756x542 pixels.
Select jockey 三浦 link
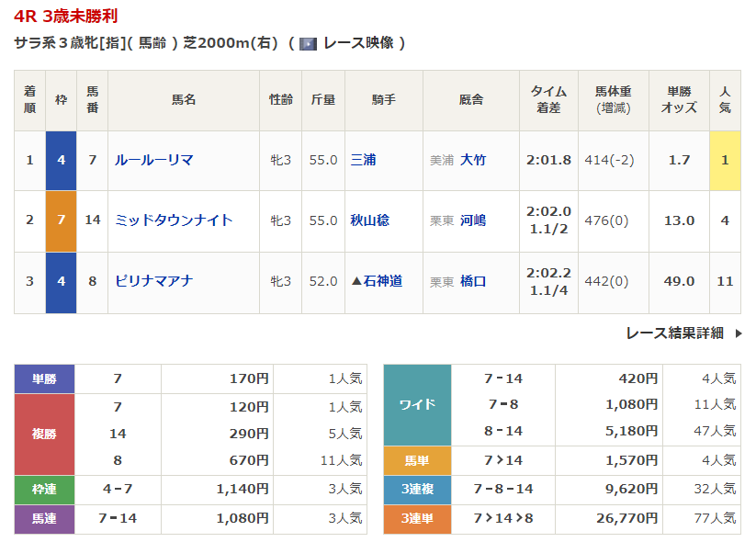click(363, 160)
